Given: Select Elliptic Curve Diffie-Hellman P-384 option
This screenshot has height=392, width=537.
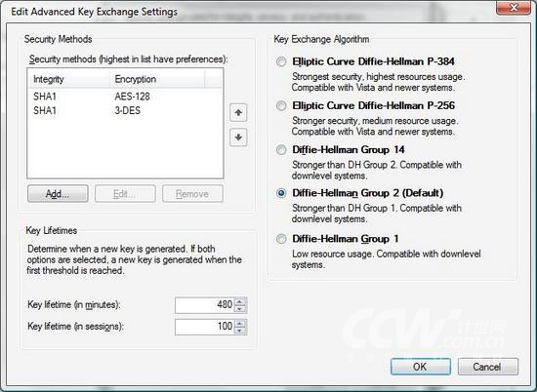Looking at the screenshot, I should (x=281, y=61).
